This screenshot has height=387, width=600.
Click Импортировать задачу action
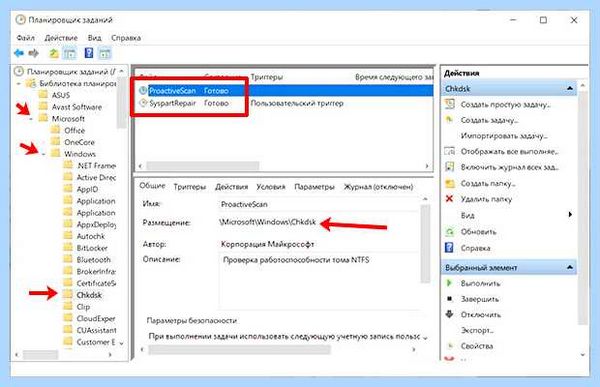504,136
